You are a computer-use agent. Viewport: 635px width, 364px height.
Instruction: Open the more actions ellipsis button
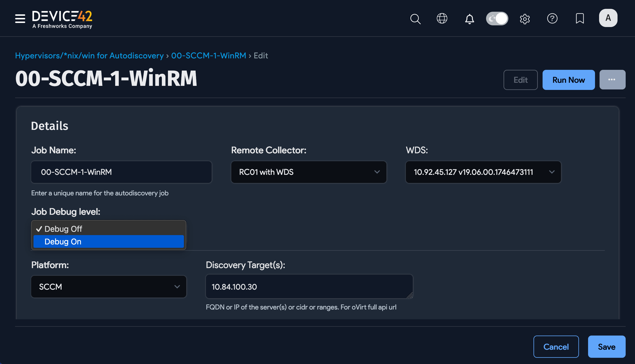pos(612,80)
